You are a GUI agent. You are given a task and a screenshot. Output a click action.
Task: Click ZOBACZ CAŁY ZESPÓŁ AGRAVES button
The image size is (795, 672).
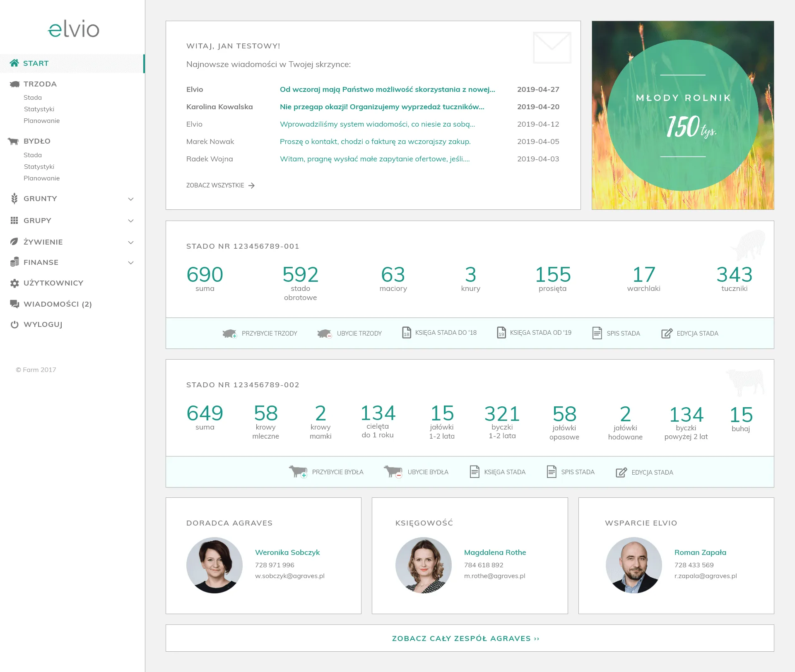click(x=470, y=638)
